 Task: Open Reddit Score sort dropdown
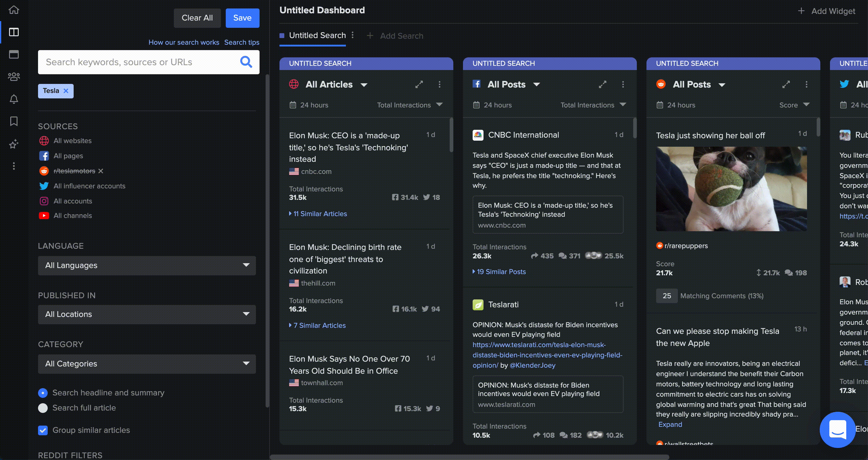pyautogui.click(x=794, y=105)
